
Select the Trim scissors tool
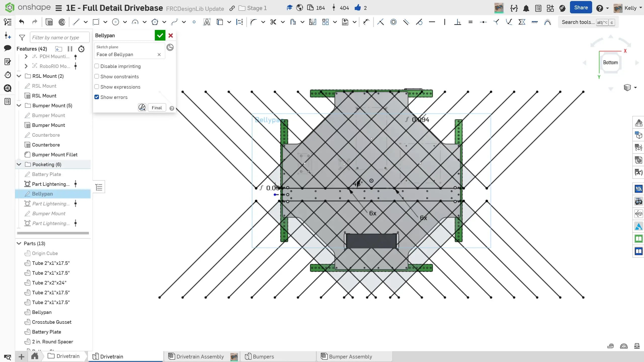pyautogui.click(x=273, y=22)
